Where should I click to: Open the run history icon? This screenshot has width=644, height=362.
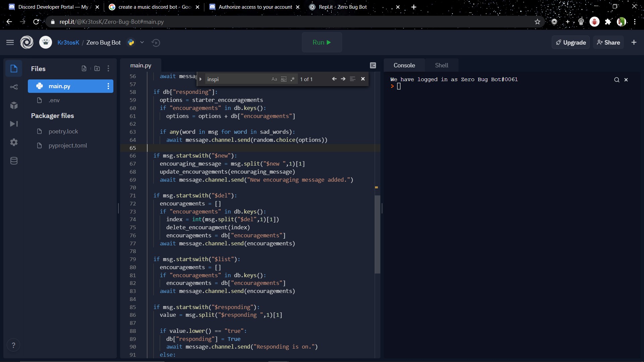pos(156,43)
